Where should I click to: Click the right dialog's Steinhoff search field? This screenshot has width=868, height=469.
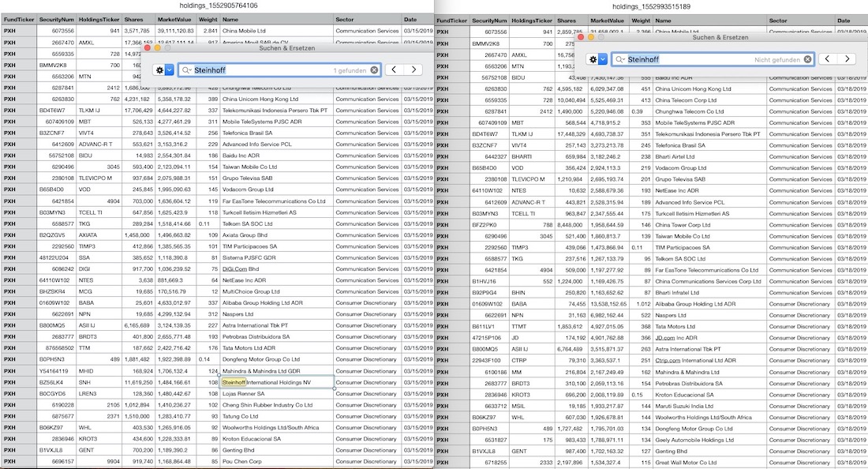[713, 59]
